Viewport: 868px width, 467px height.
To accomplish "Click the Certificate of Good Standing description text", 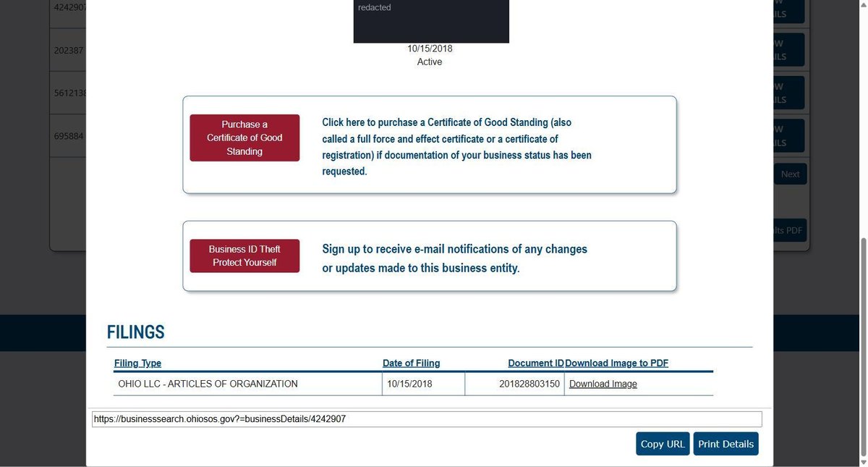I will coord(456,147).
